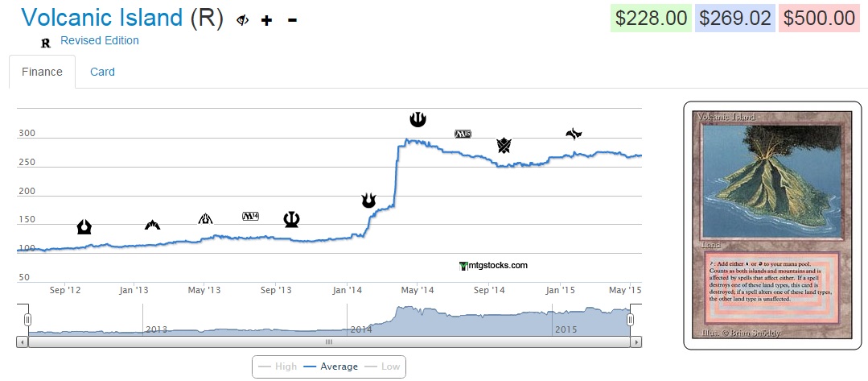Open the Revised Edition set link
Image resolution: width=868 pixels, height=381 pixels.
coord(99,40)
